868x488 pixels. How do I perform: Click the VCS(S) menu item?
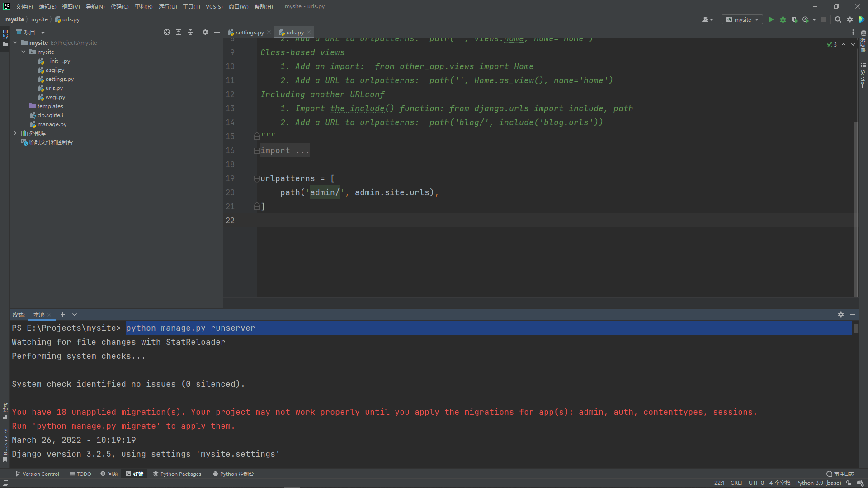click(214, 6)
